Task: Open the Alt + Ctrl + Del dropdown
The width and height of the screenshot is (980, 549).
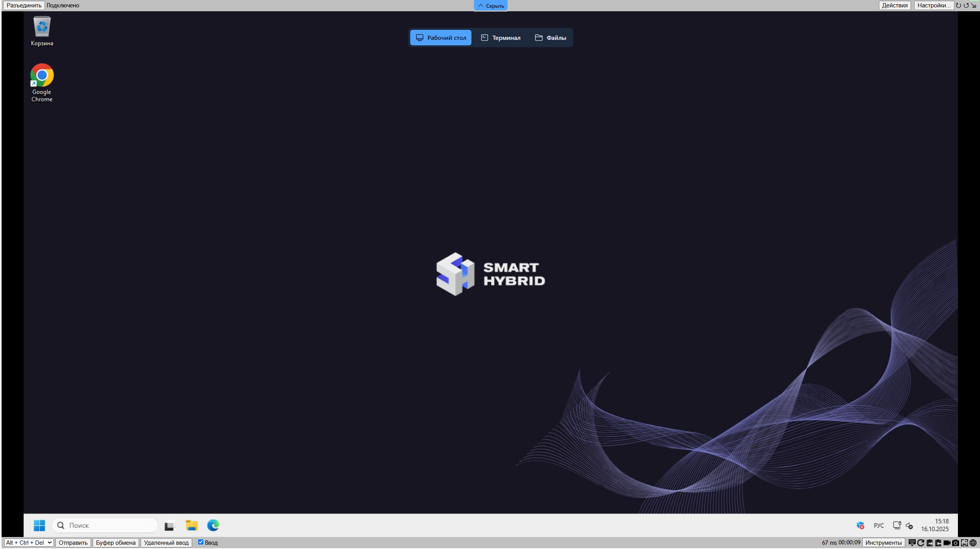Action: pyautogui.click(x=29, y=542)
